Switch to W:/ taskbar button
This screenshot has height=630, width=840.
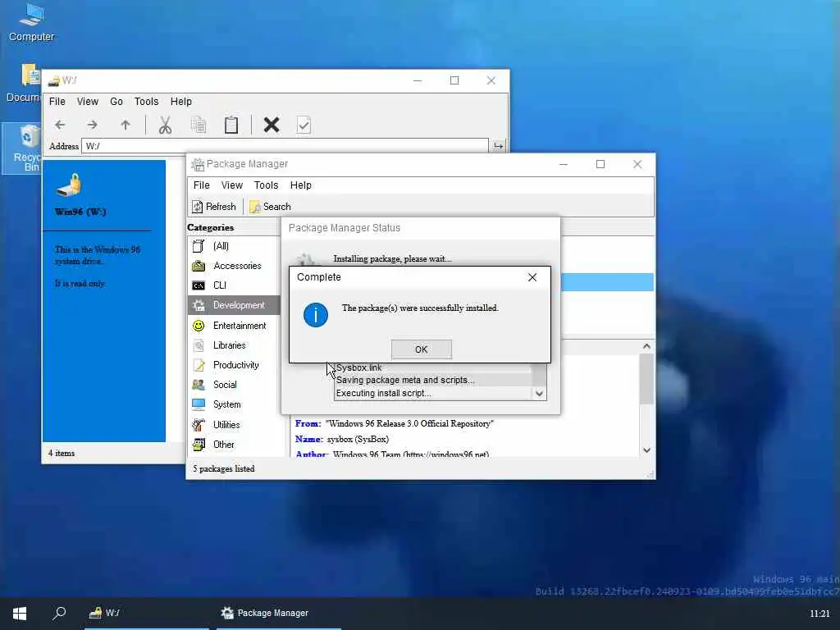(x=146, y=614)
